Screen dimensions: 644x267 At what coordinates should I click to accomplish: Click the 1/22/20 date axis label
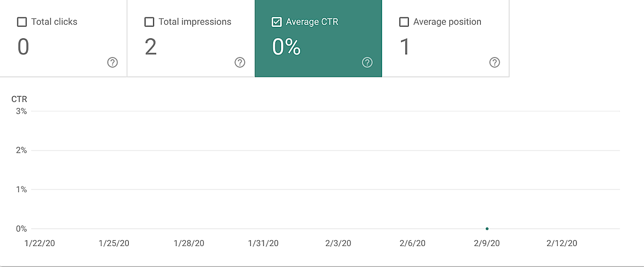click(x=40, y=243)
